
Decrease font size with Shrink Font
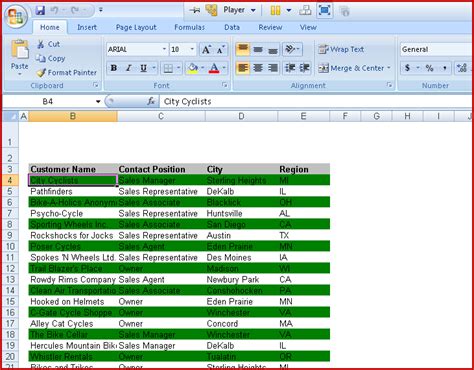pos(220,50)
